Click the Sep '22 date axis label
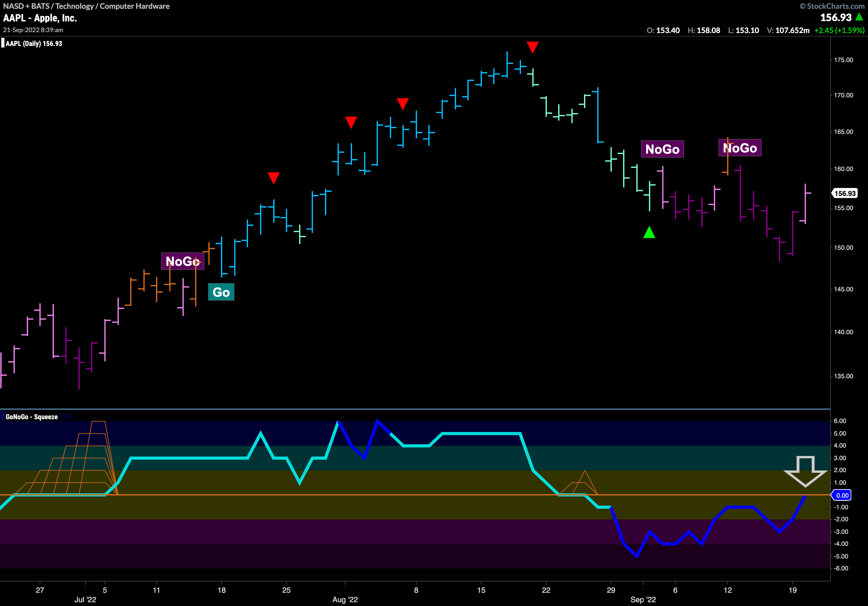Image resolution: width=868 pixels, height=606 pixels. [x=644, y=600]
